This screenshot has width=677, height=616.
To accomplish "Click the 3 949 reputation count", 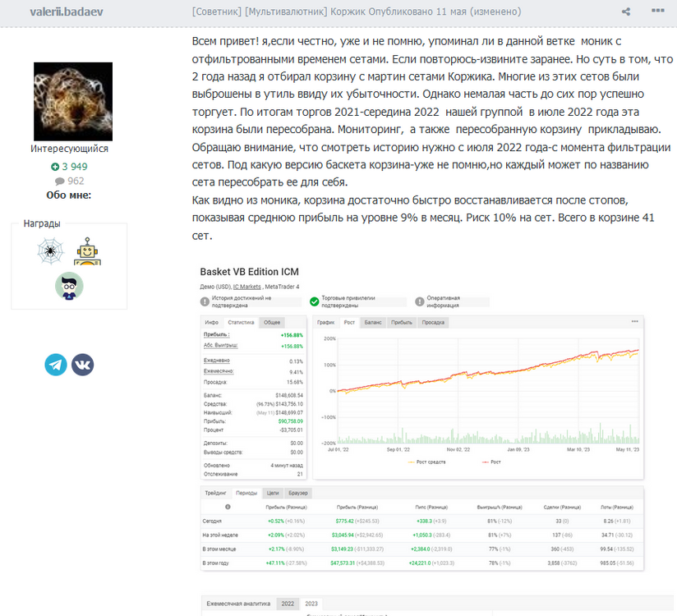I will point(75,167).
